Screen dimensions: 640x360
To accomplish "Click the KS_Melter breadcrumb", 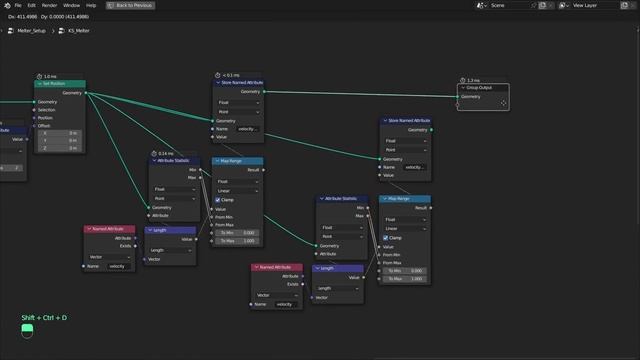I will (79, 31).
